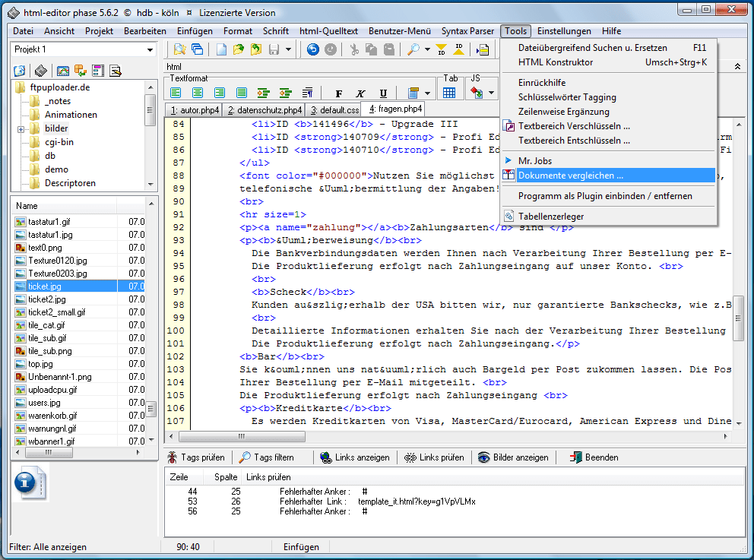Click the Name column header
754x560 pixels.
64,206
